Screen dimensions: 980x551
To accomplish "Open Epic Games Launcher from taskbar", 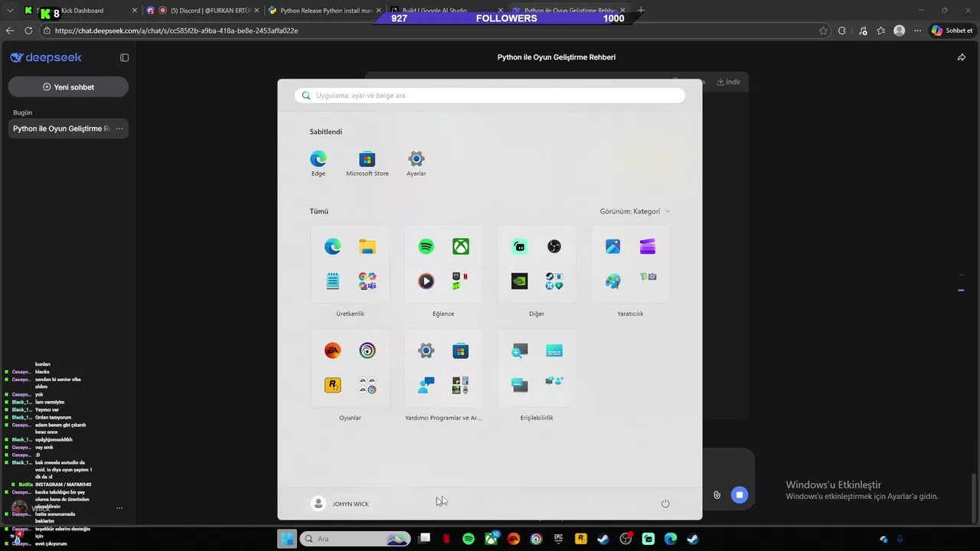I will (558, 539).
